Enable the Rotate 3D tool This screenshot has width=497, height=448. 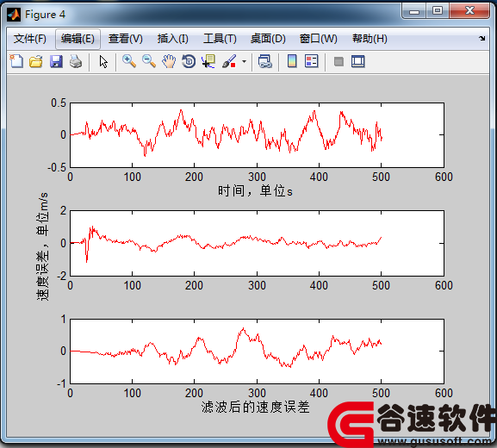tap(189, 61)
